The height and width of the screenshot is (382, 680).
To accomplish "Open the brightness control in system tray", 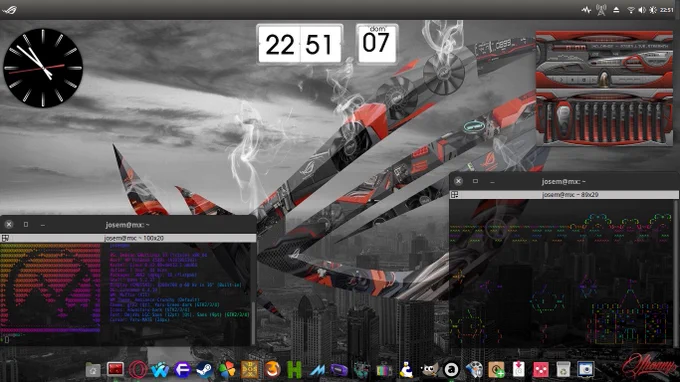I will [x=653, y=10].
